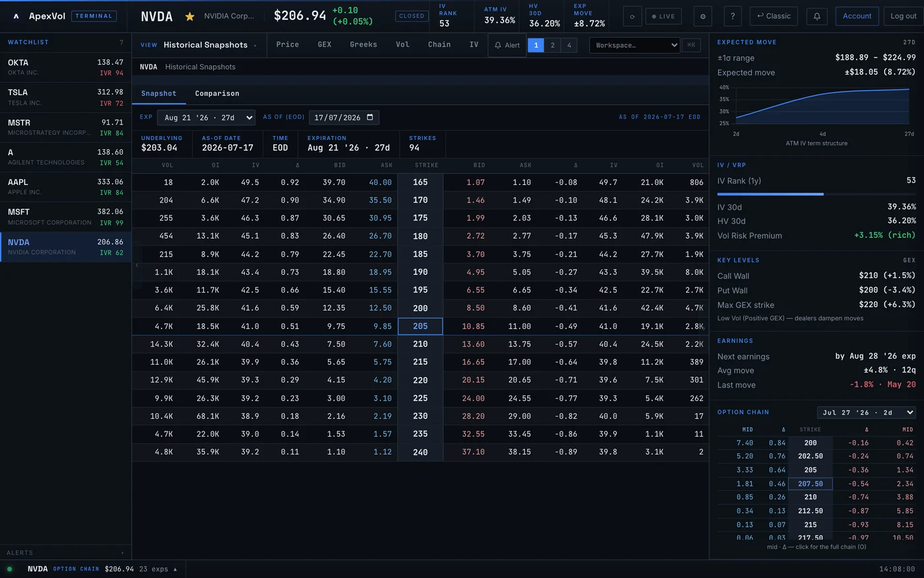The width and height of the screenshot is (924, 578).
Task: Click the Alert button
Action: (x=508, y=45)
